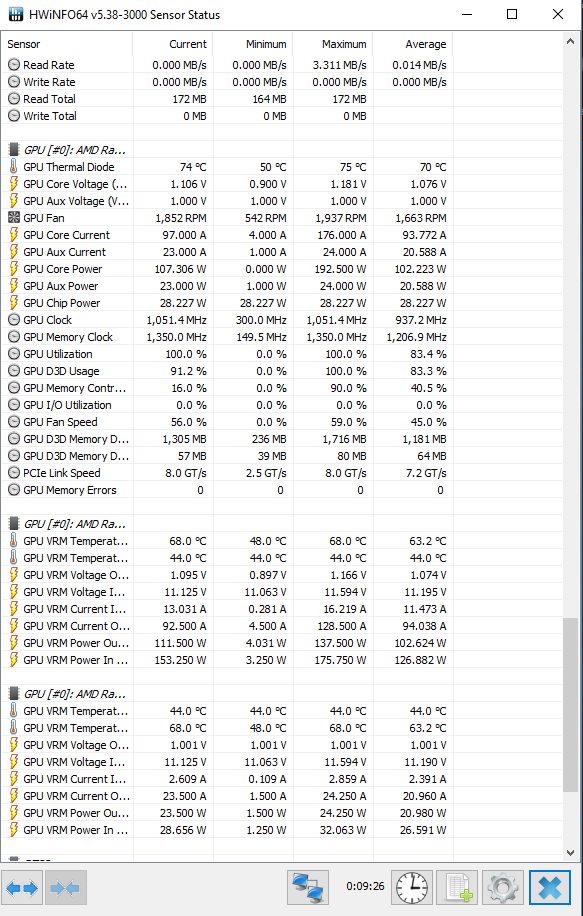
Task: Click the 13.031 A current value
Action: [185, 609]
